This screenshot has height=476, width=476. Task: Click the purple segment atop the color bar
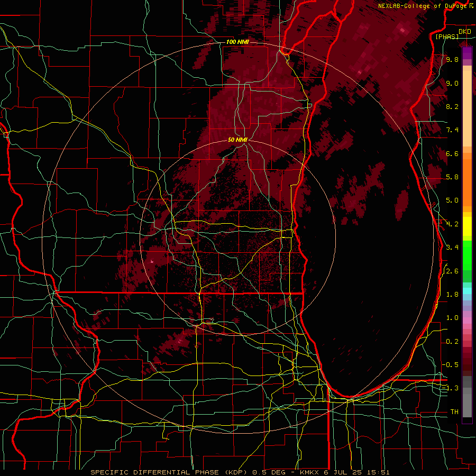click(x=467, y=53)
